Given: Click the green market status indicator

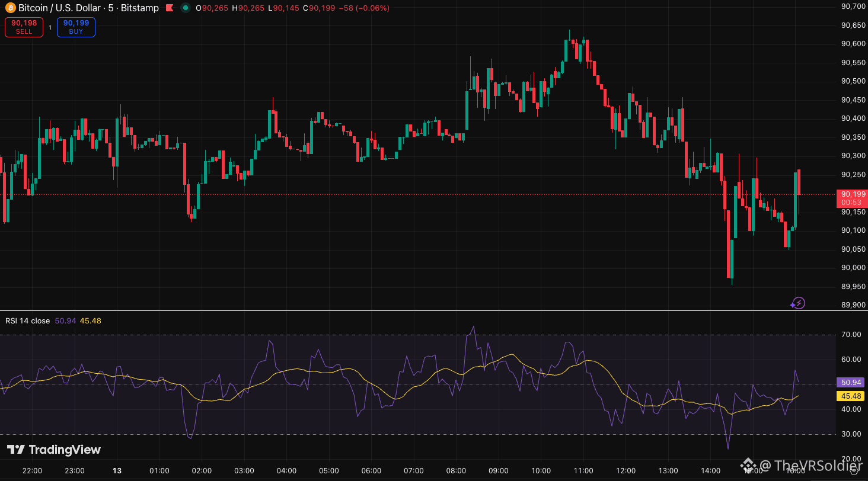Looking at the screenshot, I should point(186,8).
